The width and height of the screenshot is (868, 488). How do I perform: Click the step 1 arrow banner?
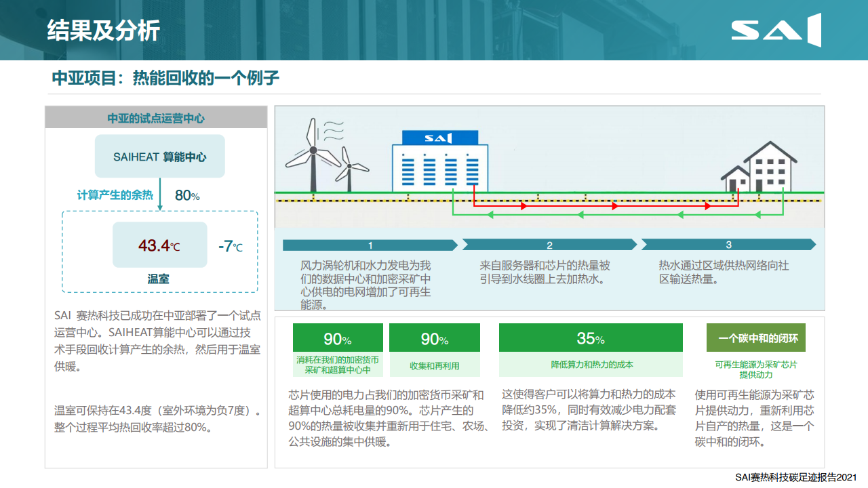(x=370, y=245)
